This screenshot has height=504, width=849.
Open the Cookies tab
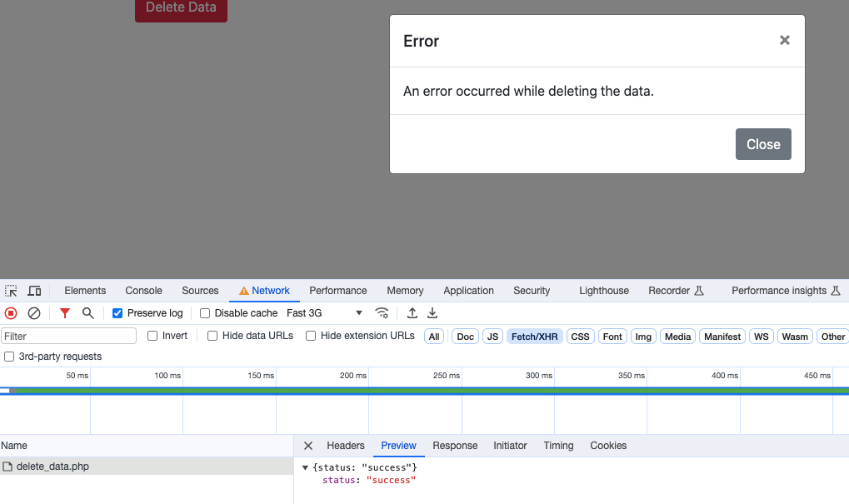tap(608, 446)
